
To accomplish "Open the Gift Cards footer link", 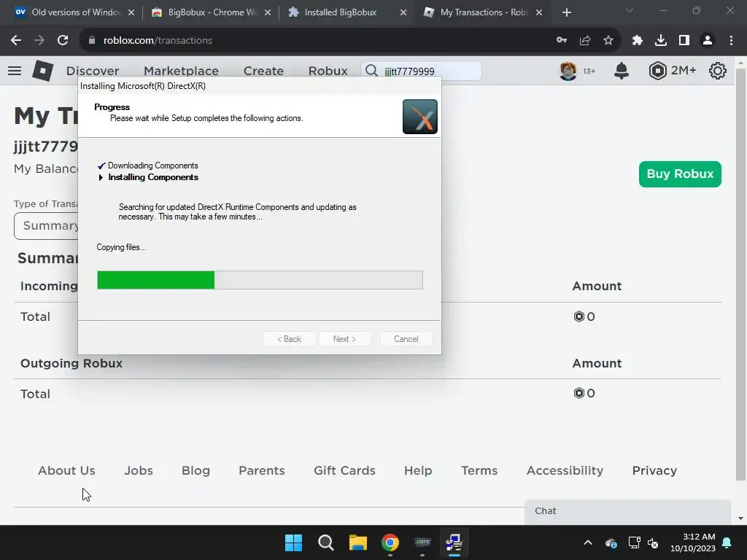I will [x=344, y=470].
